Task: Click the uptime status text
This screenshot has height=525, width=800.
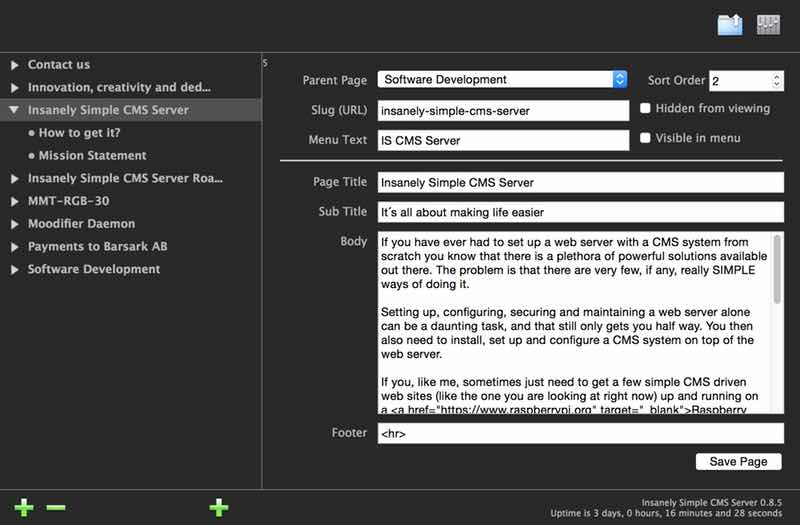Action: [x=666, y=513]
